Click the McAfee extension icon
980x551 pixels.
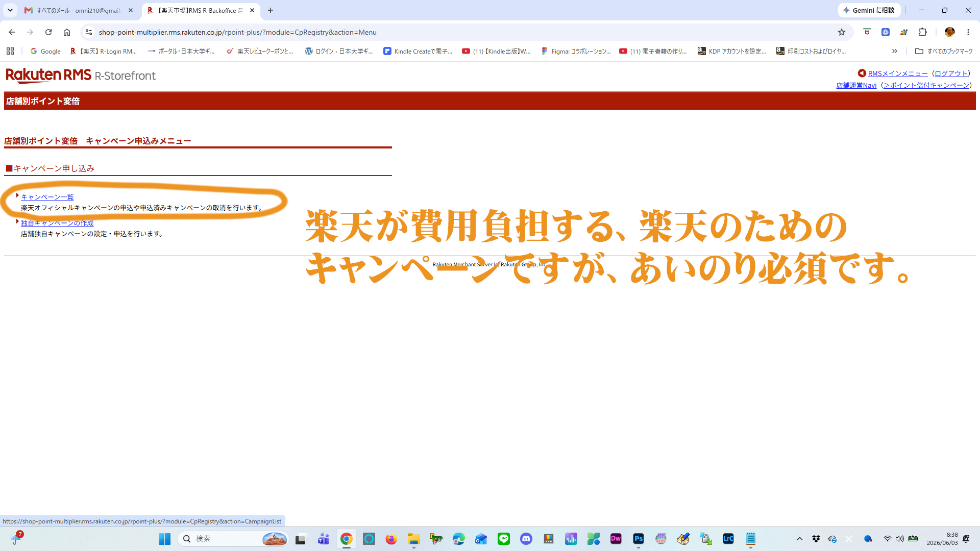click(x=867, y=32)
